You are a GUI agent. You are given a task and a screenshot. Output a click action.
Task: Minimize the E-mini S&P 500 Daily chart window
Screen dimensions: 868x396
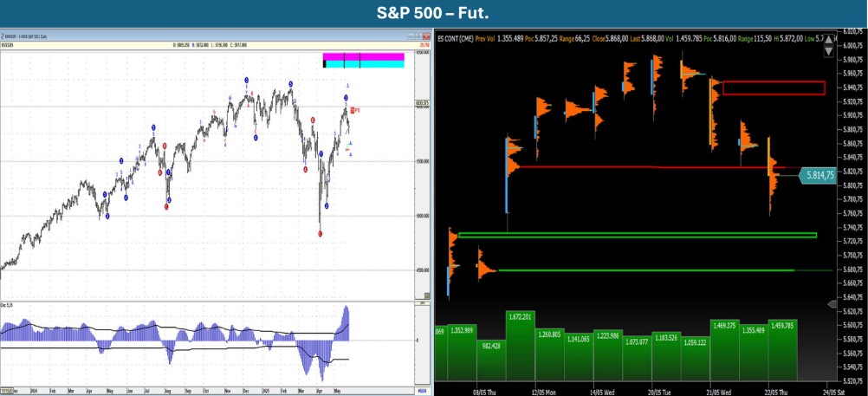[x=411, y=36]
